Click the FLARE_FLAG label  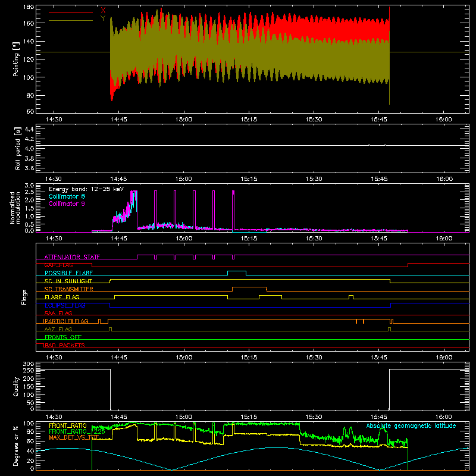pos(62,297)
